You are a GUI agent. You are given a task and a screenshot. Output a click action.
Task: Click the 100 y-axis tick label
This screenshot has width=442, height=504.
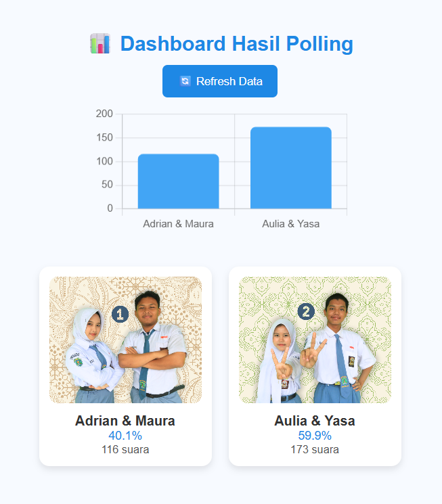(104, 161)
